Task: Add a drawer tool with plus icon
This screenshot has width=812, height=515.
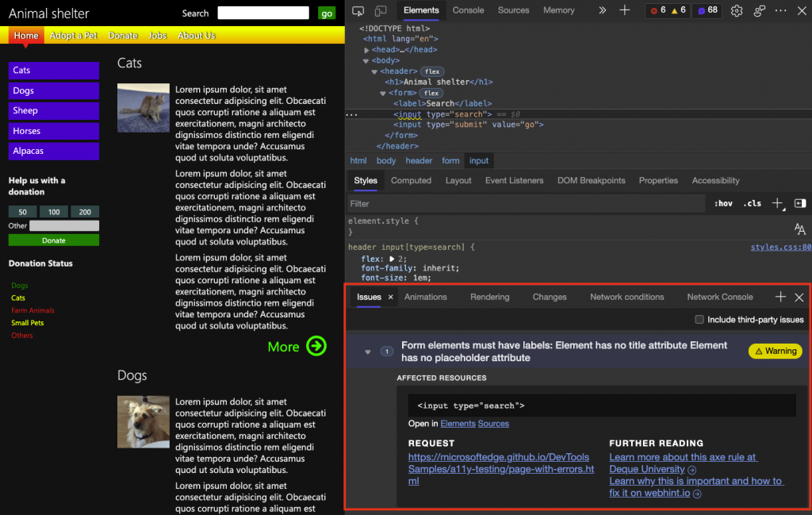Action: click(780, 297)
